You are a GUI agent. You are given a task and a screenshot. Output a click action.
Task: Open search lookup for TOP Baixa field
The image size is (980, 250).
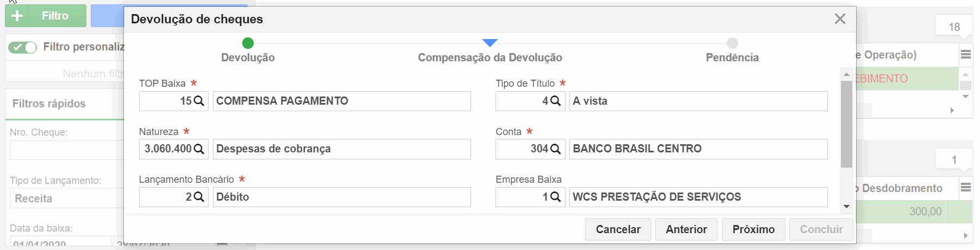tap(199, 101)
